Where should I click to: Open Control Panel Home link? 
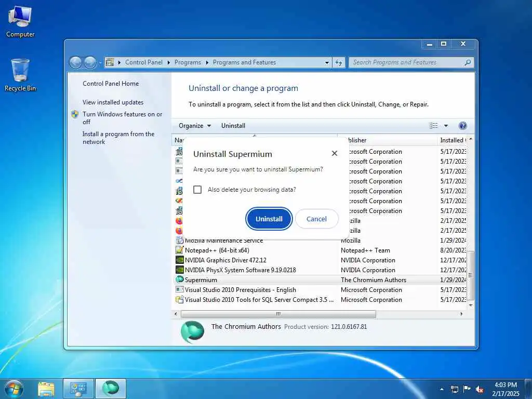point(111,84)
